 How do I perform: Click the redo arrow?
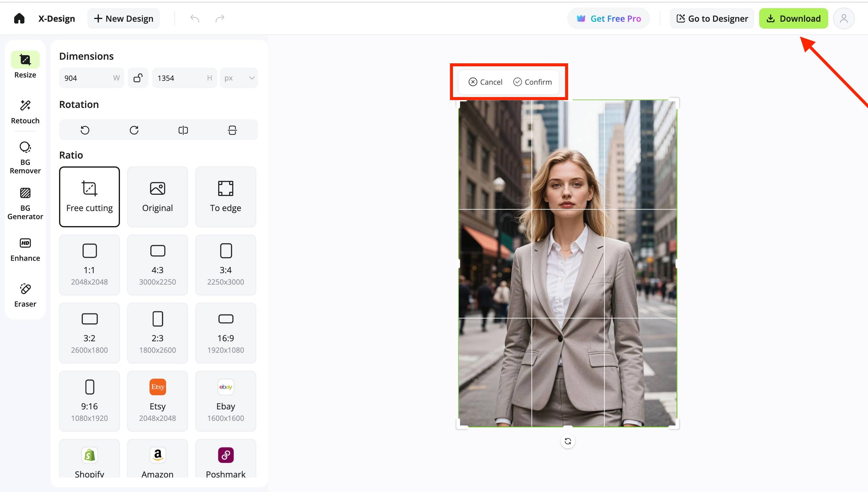tap(220, 18)
